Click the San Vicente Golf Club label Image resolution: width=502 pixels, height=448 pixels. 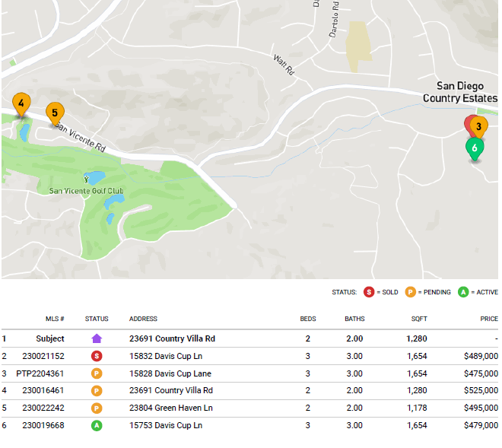pyautogui.click(x=86, y=191)
